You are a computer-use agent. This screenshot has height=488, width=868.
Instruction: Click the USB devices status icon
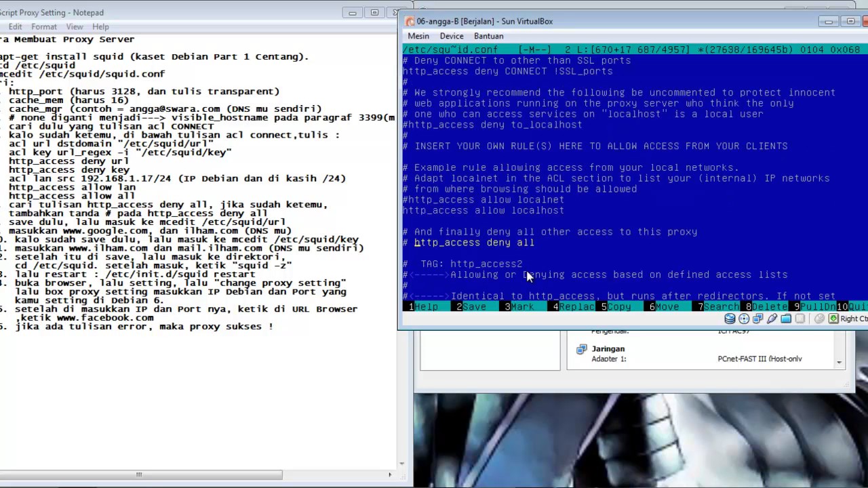click(772, 319)
